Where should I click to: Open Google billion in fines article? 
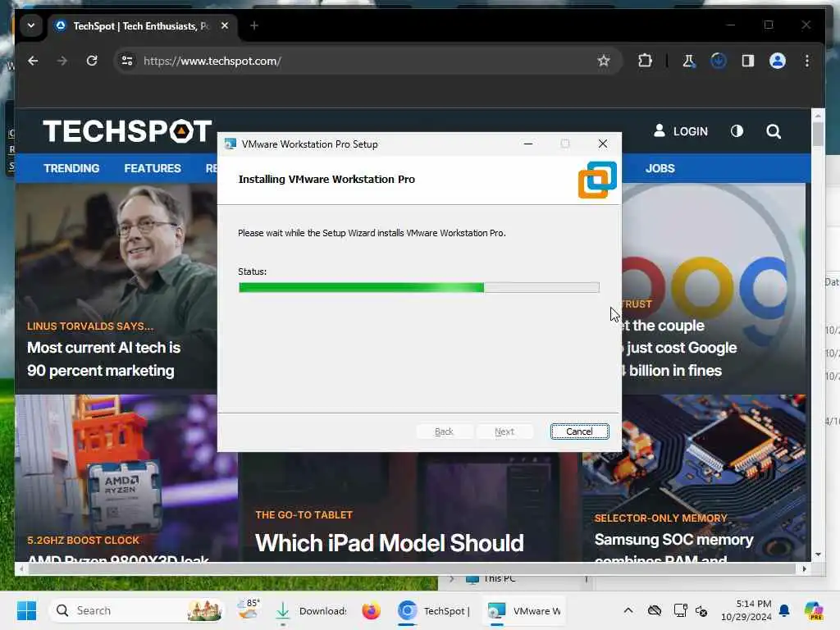pos(680,348)
